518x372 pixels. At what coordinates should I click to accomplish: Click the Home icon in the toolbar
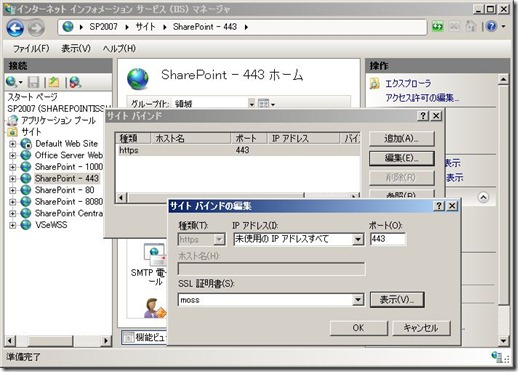click(x=470, y=26)
